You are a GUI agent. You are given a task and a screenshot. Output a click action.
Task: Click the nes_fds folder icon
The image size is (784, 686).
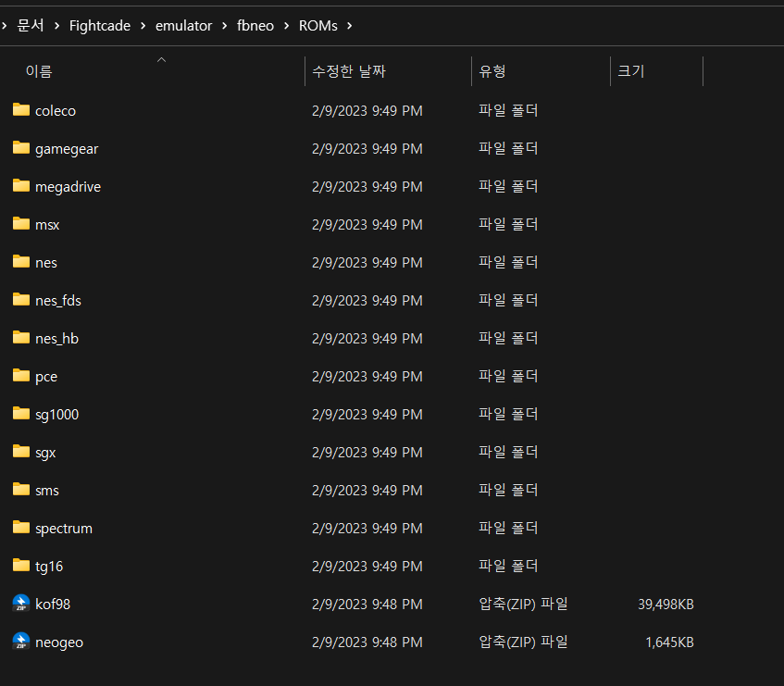point(21,300)
